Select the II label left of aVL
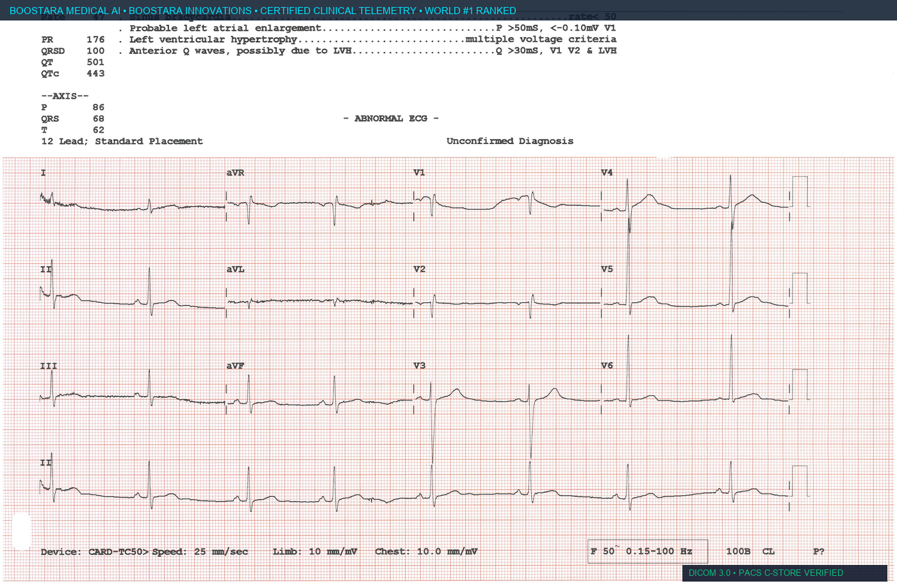The width and height of the screenshot is (897, 588). click(46, 270)
